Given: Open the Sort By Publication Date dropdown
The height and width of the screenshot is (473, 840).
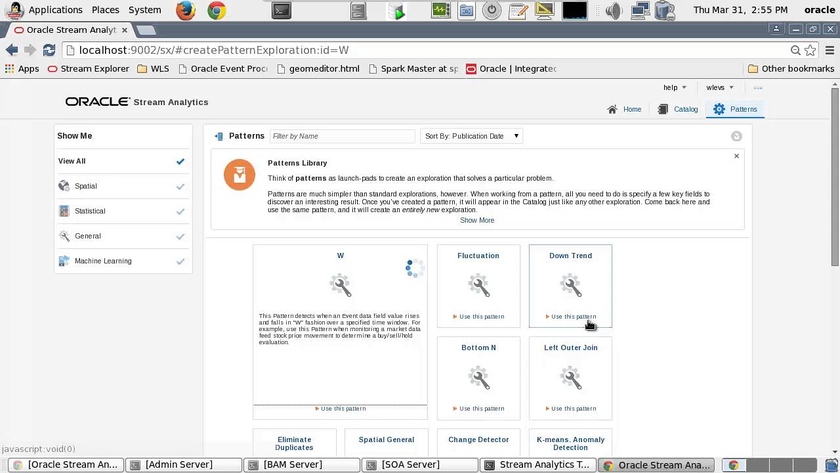Looking at the screenshot, I should [472, 136].
